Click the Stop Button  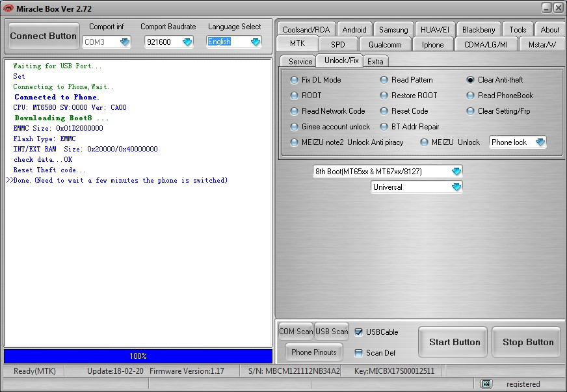tap(527, 342)
